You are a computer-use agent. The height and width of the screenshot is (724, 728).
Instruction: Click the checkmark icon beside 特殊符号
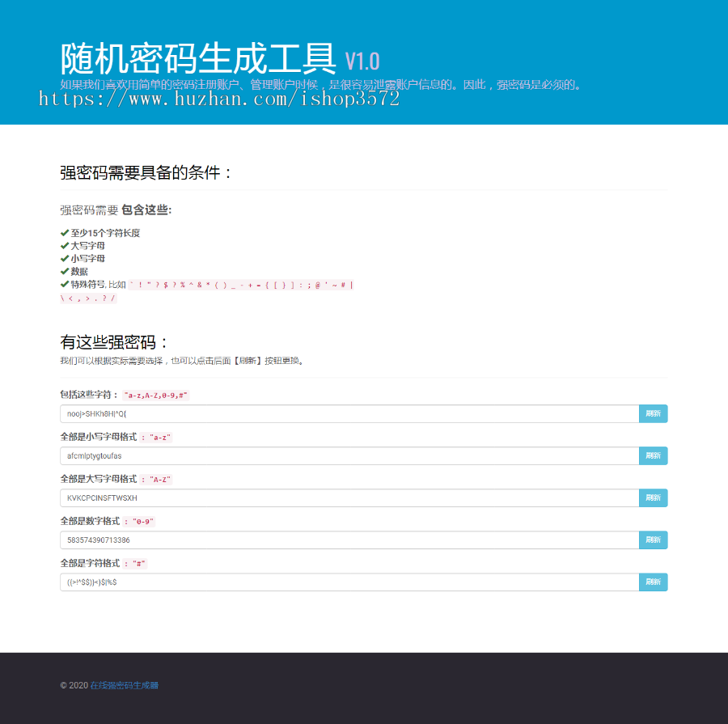point(63,284)
